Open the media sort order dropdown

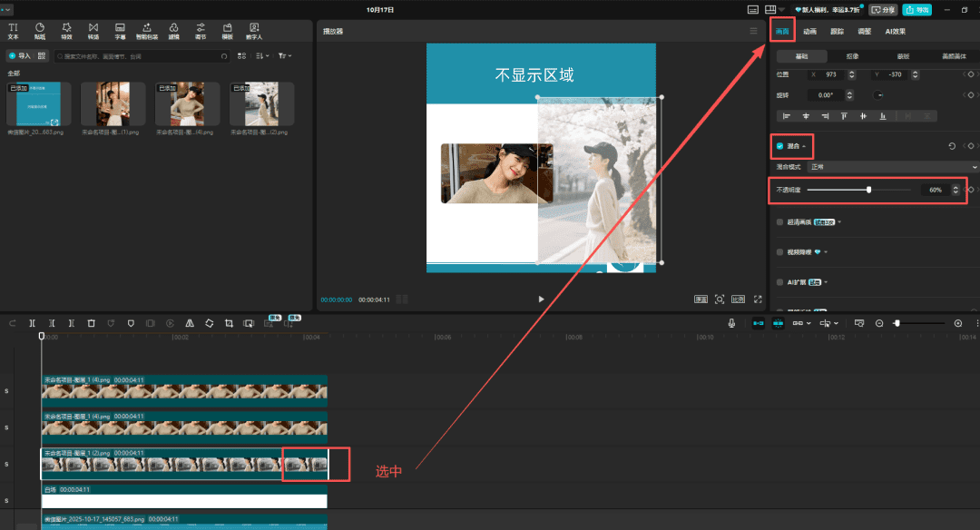click(x=262, y=56)
